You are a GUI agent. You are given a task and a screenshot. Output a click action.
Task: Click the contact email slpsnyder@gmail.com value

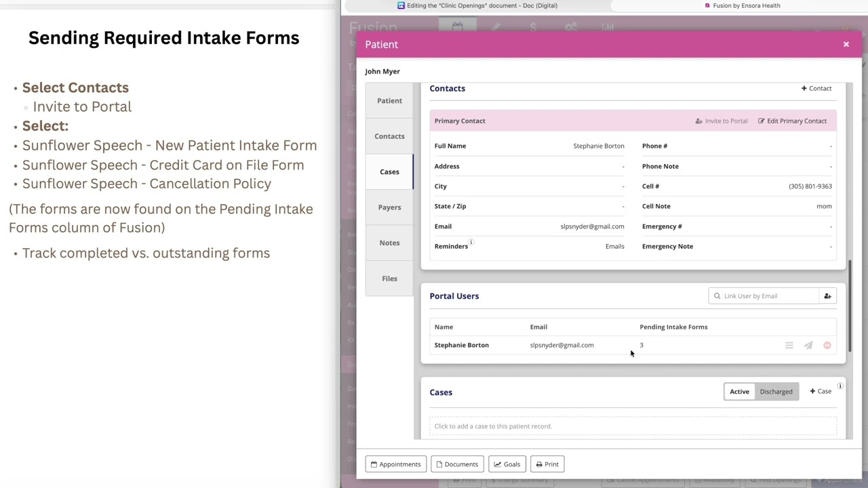click(592, 226)
